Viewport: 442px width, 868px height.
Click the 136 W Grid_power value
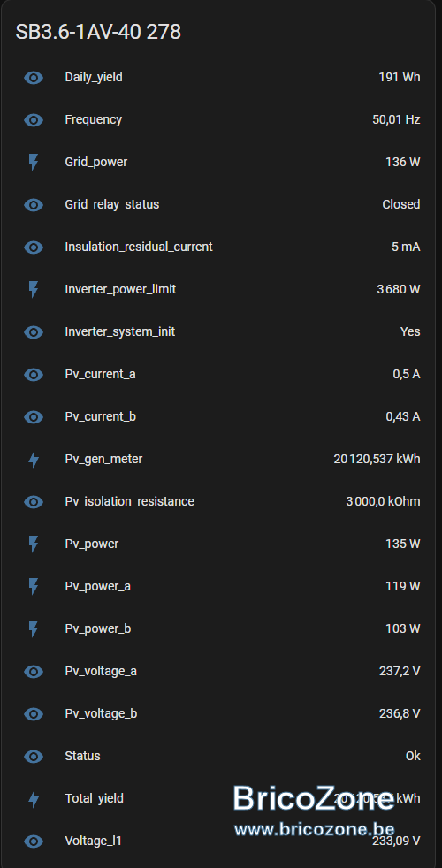(403, 162)
